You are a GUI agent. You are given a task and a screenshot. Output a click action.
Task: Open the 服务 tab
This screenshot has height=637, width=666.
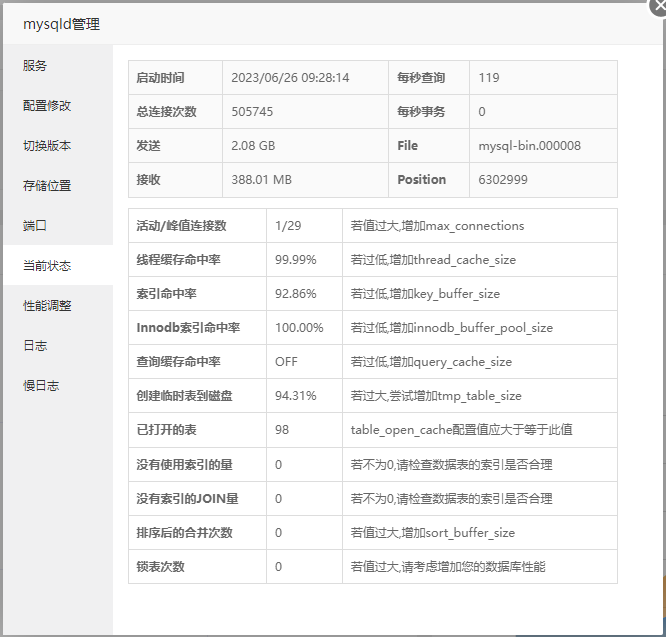(58, 65)
